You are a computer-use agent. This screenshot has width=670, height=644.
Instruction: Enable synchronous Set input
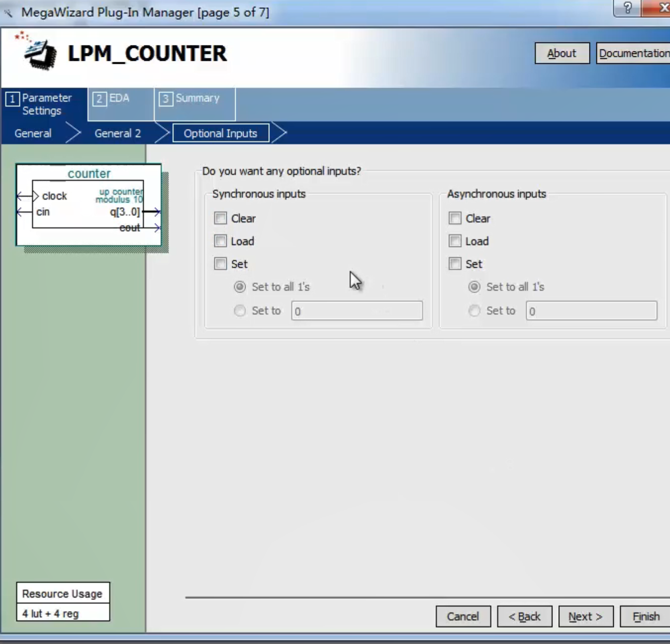tap(220, 263)
